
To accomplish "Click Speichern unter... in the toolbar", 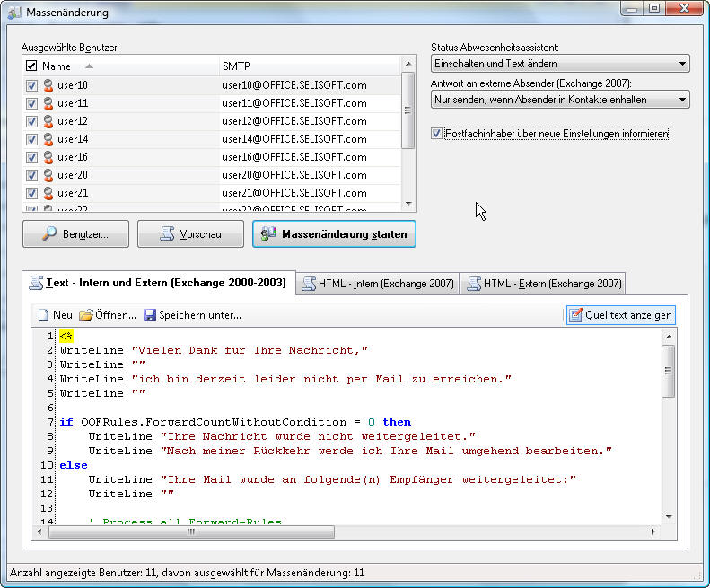I will (x=193, y=315).
